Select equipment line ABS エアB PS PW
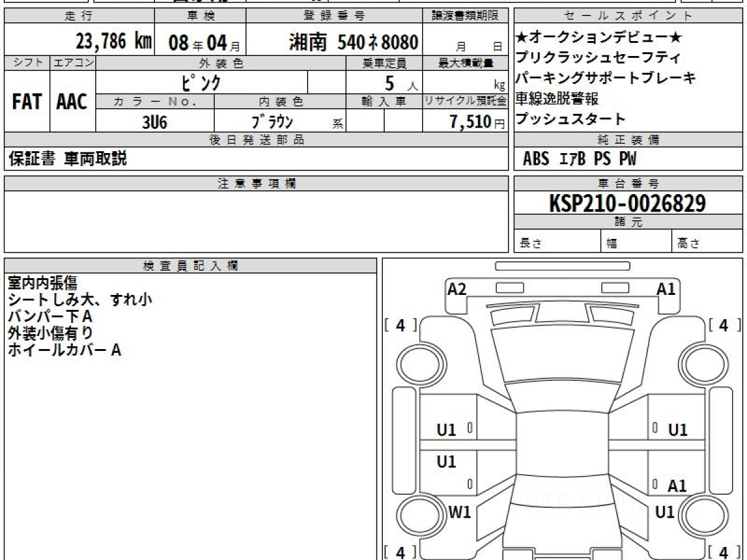This screenshot has width=747, height=560. coord(580,159)
